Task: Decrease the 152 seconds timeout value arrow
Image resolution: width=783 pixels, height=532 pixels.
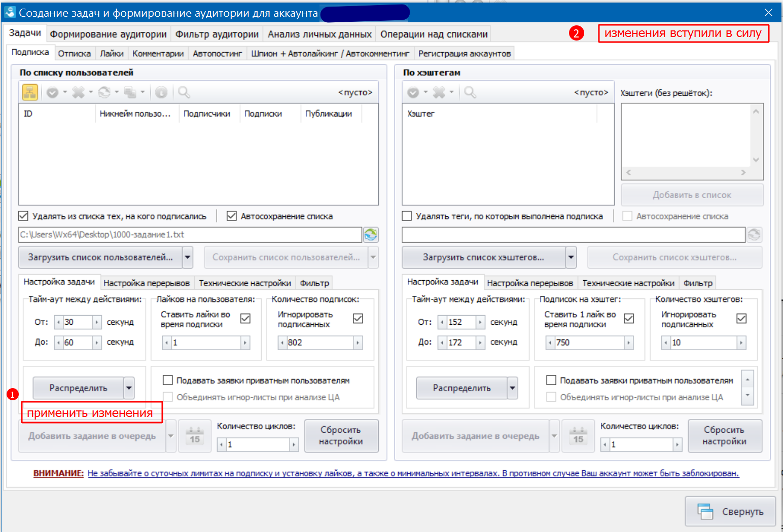Action: click(442, 322)
